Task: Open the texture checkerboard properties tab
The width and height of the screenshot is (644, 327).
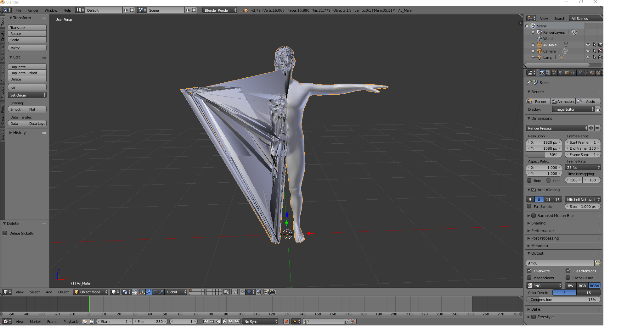Action: tap(598, 73)
